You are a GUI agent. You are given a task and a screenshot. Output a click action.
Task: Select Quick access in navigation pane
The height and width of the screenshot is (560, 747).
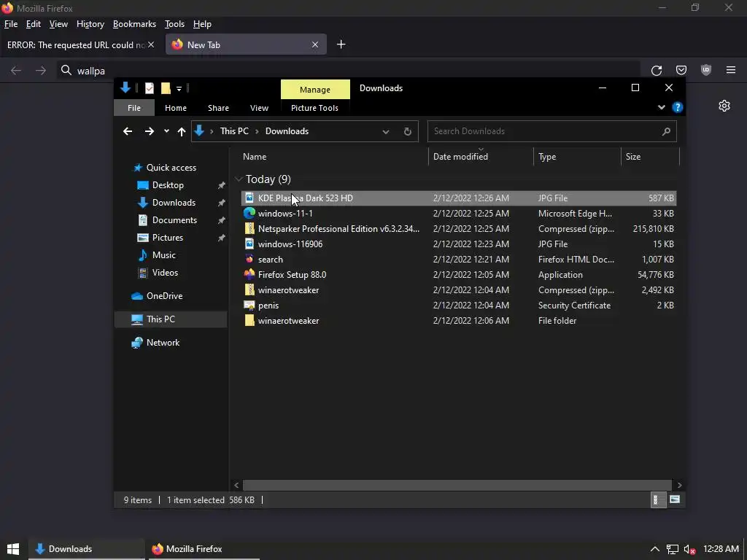coord(164,168)
